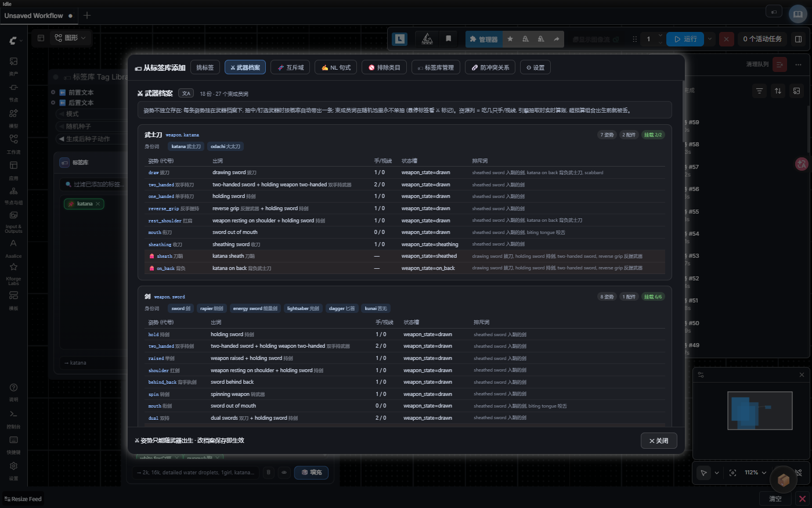Open the Kforge Labs sidebar panel

[x=13, y=273]
